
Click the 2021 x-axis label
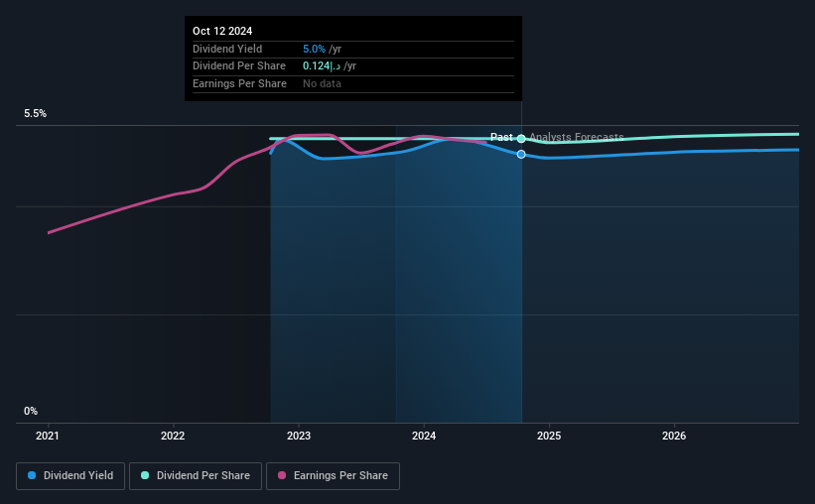pos(48,436)
